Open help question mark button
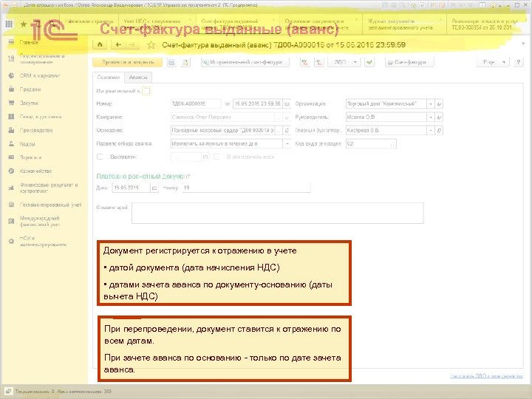 [x=518, y=62]
